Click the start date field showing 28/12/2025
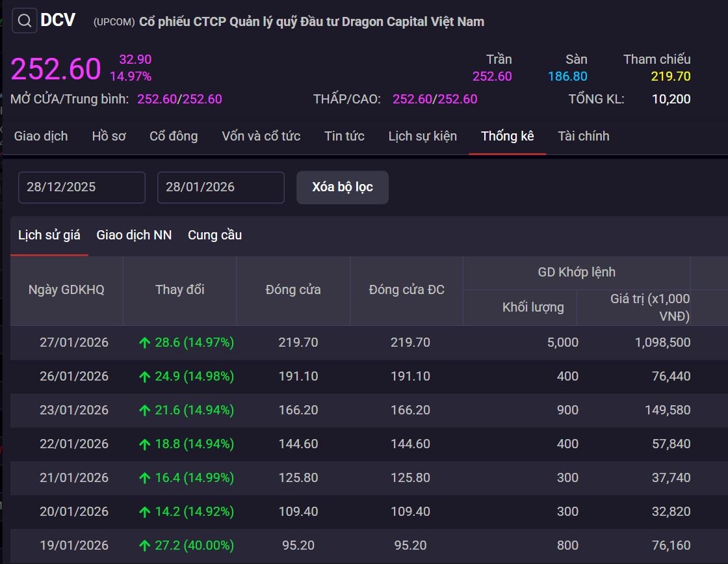 pyautogui.click(x=81, y=187)
